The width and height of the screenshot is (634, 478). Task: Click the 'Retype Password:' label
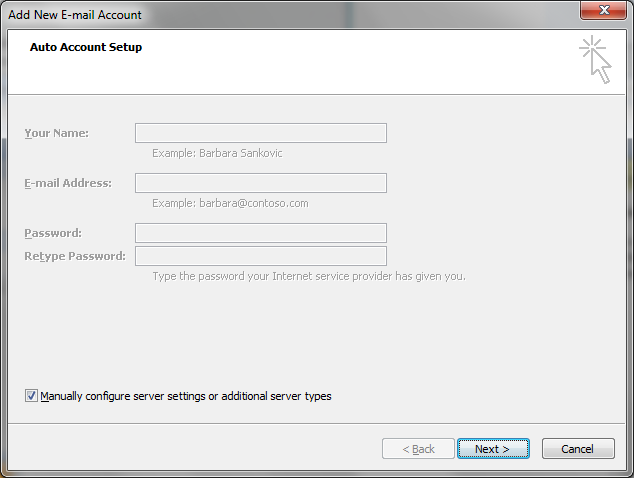(75, 256)
